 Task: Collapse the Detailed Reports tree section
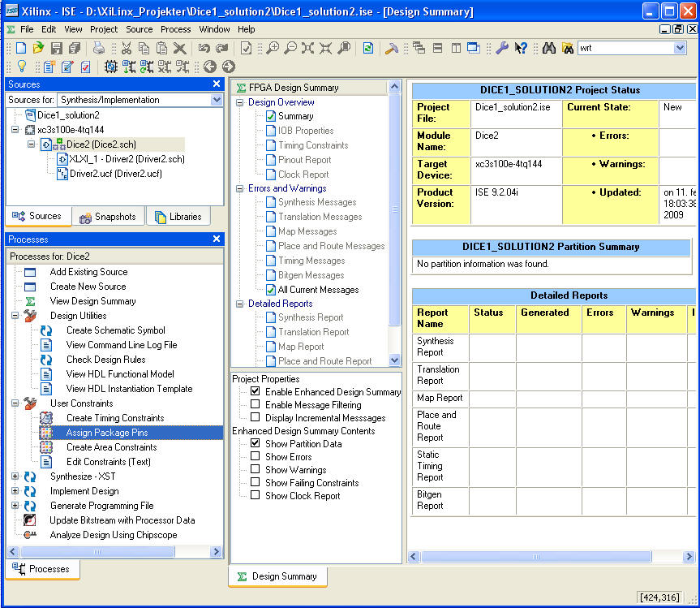(x=240, y=304)
